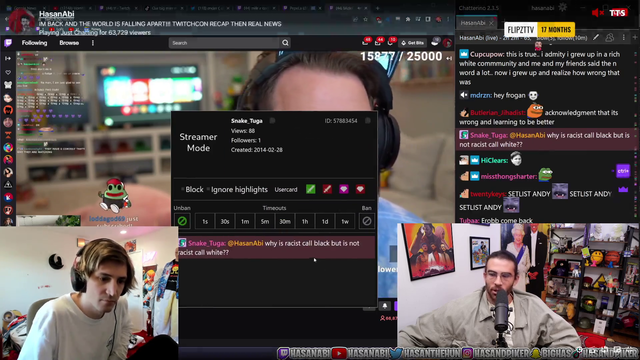
Task: Select the 1h timeout option
Action: pyautogui.click(x=305, y=221)
